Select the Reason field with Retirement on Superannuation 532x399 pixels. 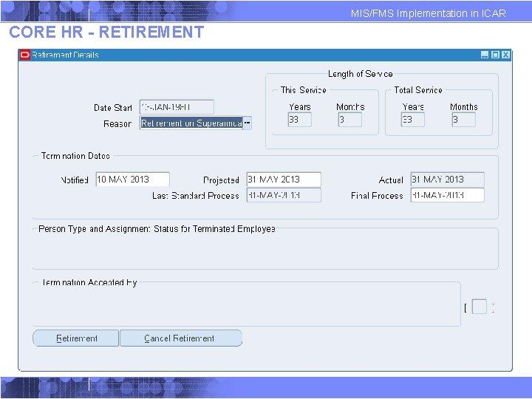[191, 123]
